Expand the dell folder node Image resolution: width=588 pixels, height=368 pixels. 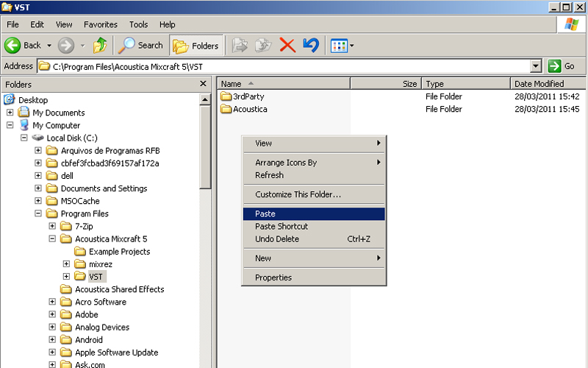pyautogui.click(x=38, y=175)
